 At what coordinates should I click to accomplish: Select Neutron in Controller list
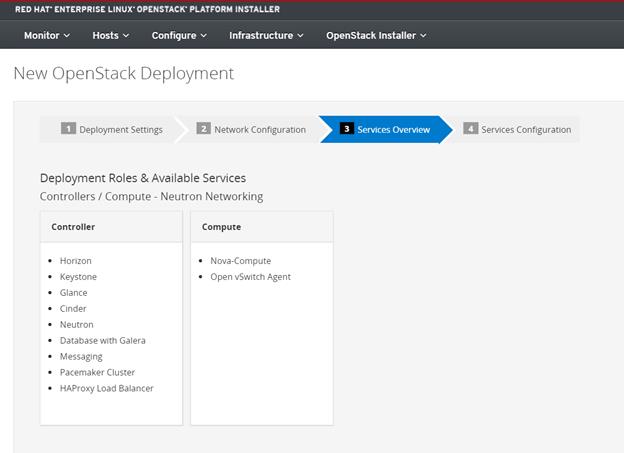[76, 324]
